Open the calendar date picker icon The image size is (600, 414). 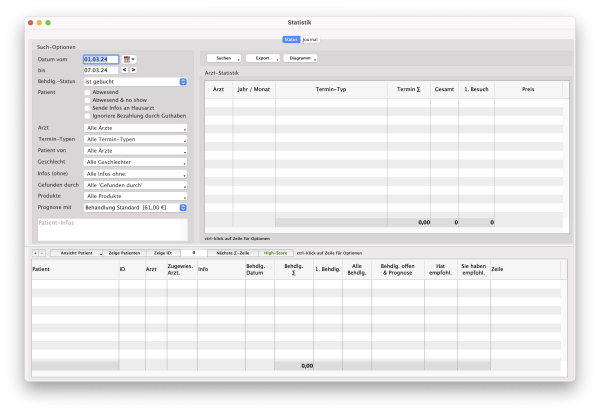click(128, 60)
